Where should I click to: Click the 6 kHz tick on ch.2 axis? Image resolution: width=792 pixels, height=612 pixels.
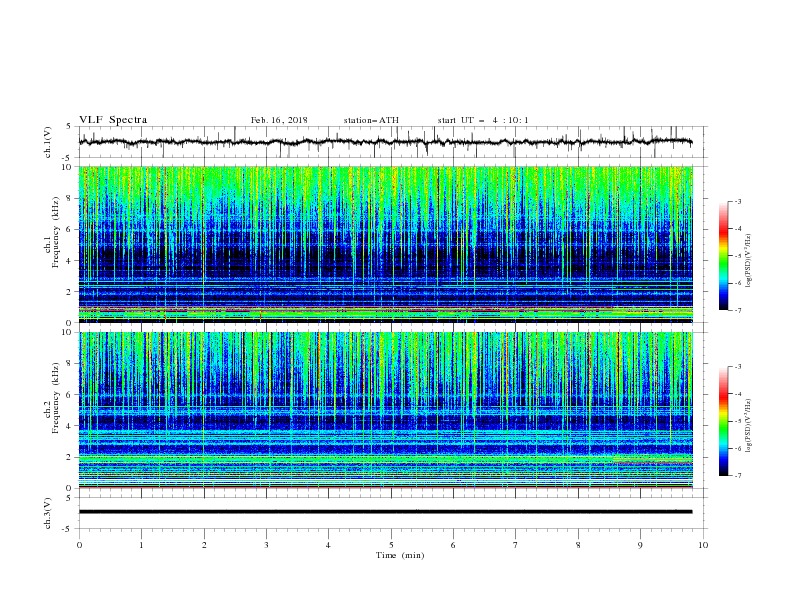(70, 395)
